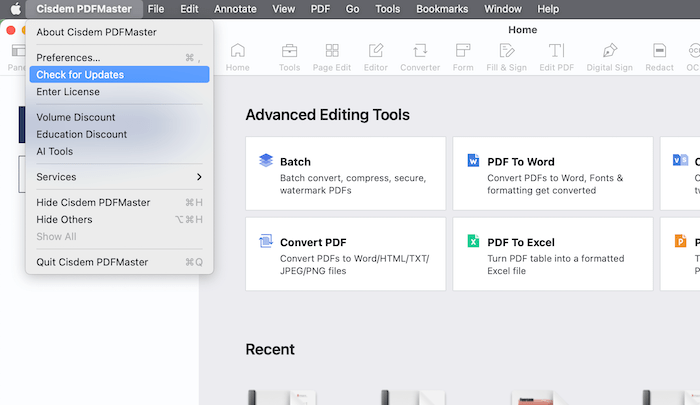The width and height of the screenshot is (700, 405).
Task: Select Hide Others
Action: pos(119,219)
